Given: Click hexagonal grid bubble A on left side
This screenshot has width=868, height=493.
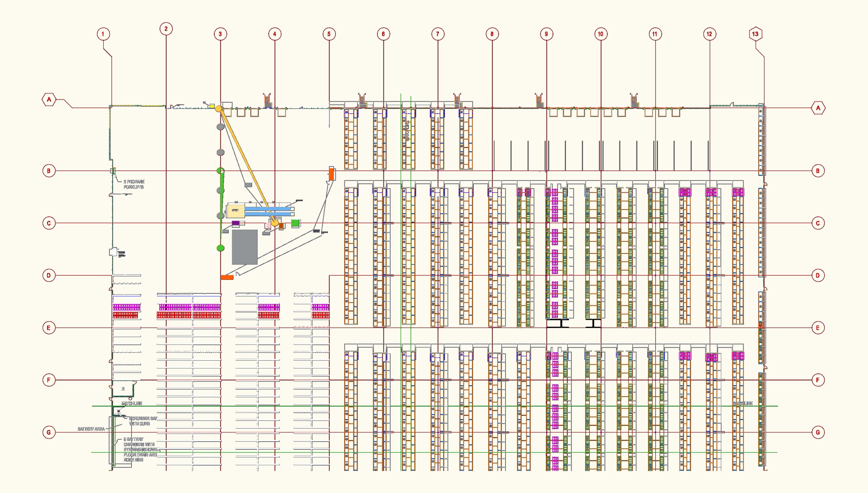Looking at the screenshot, I should (49, 99).
